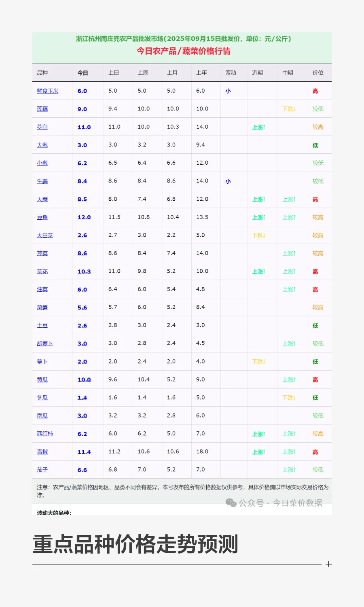This screenshot has width=364, height=607.
Task: Click the 低 price level for 土豆
Action: coord(315,326)
